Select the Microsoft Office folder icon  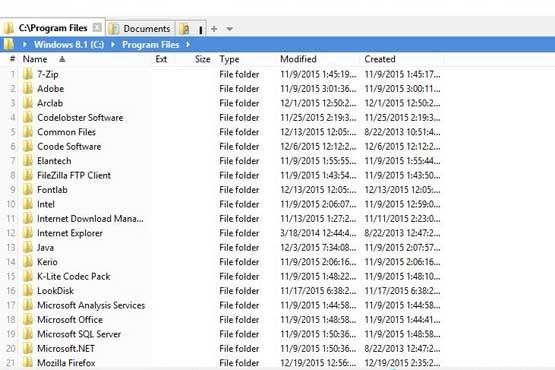28,319
